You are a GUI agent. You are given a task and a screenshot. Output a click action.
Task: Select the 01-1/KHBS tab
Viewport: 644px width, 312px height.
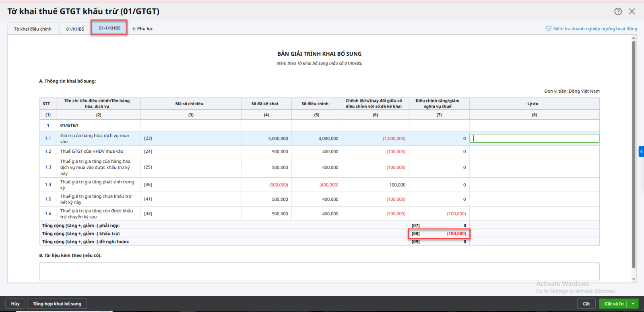109,28
